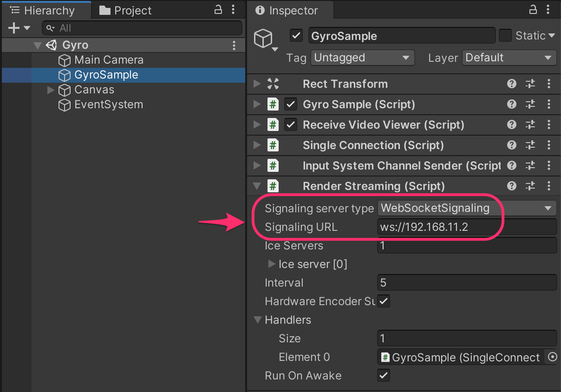The width and height of the screenshot is (561, 392).
Task: Expand the Ice server [0] entry
Action: click(x=272, y=264)
